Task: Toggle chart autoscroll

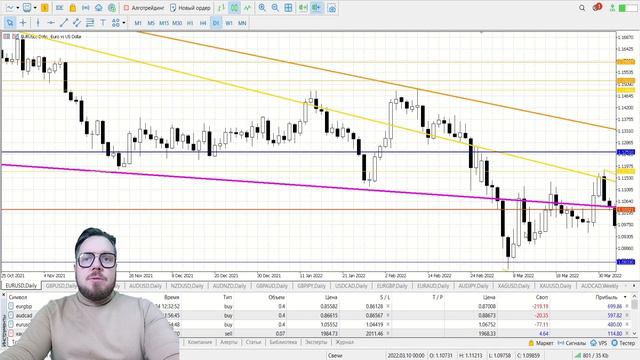Action: [x=303, y=8]
